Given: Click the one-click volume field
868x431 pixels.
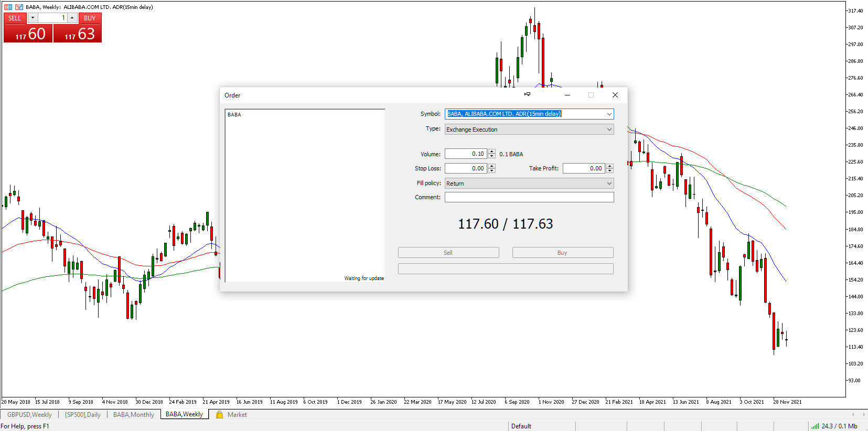Looking at the screenshot, I should tap(52, 18).
